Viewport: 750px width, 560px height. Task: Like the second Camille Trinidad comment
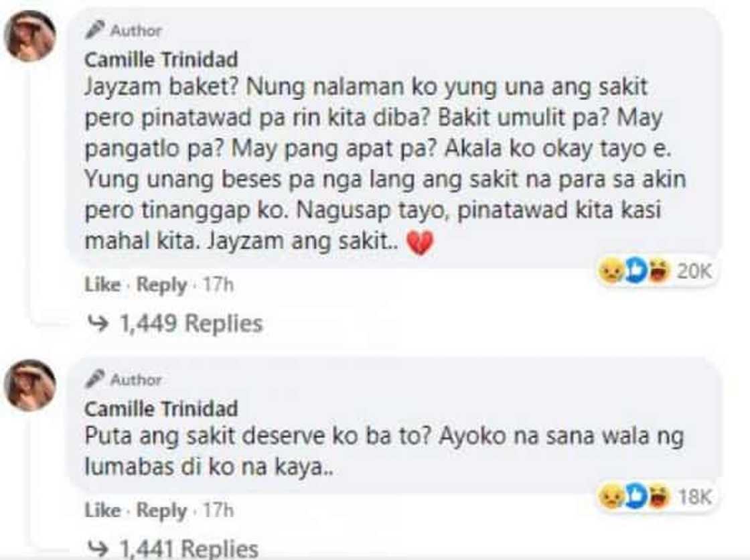pos(102,510)
